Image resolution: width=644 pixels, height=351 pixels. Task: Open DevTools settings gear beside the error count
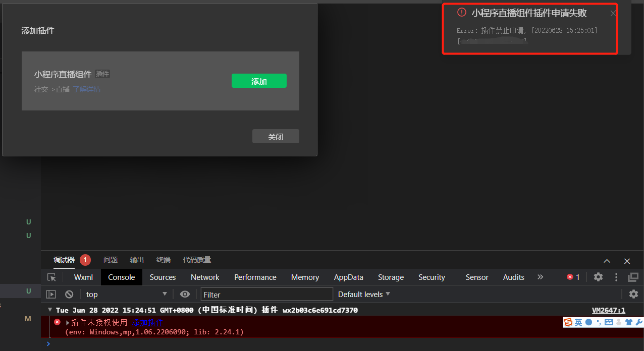click(x=598, y=277)
